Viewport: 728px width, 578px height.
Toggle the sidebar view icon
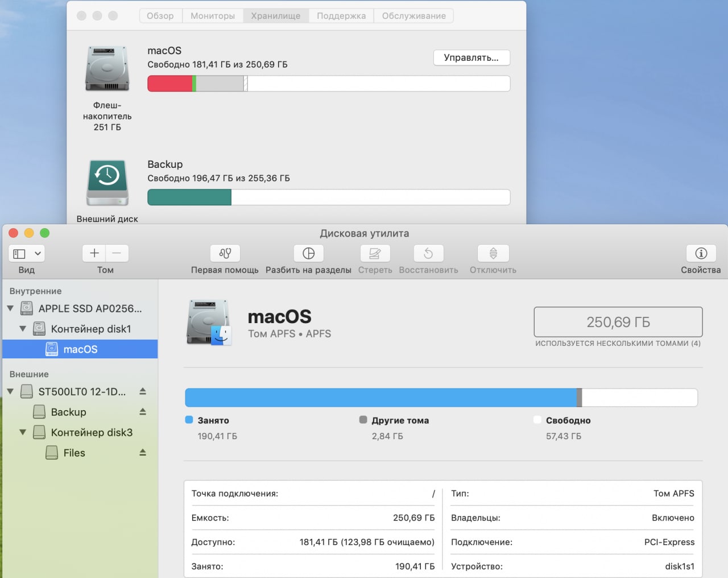click(x=19, y=254)
